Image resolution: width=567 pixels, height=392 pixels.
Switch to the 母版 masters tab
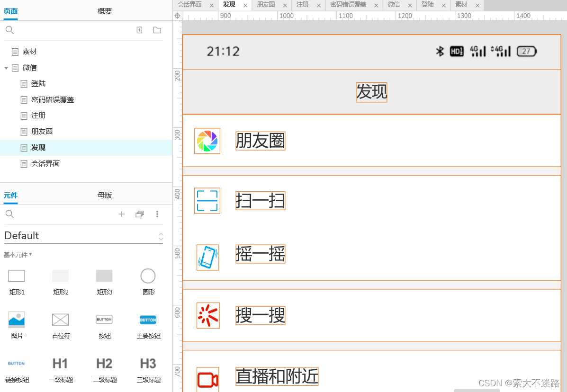pyautogui.click(x=105, y=196)
